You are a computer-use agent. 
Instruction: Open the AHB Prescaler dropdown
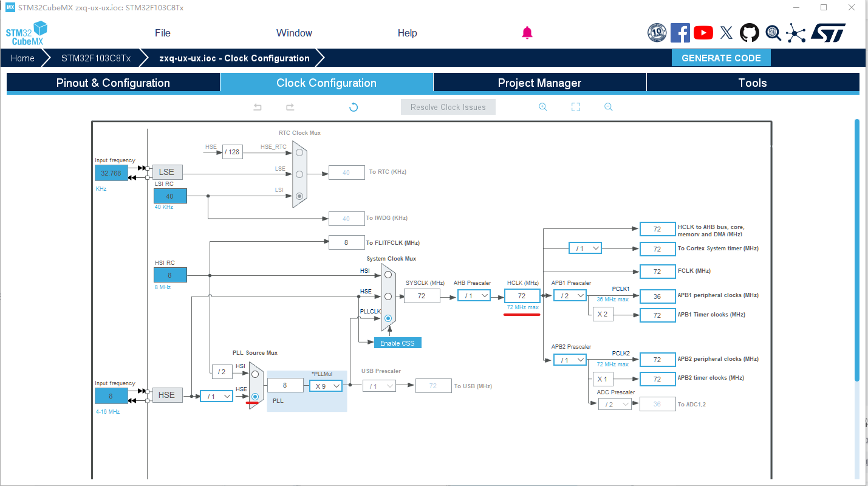tap(474, 296)
